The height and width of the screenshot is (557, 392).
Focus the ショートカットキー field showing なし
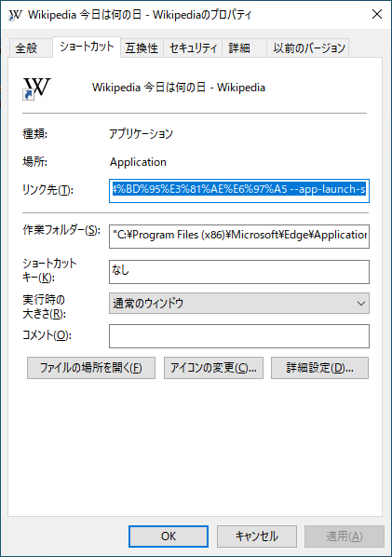click(239, 272)
